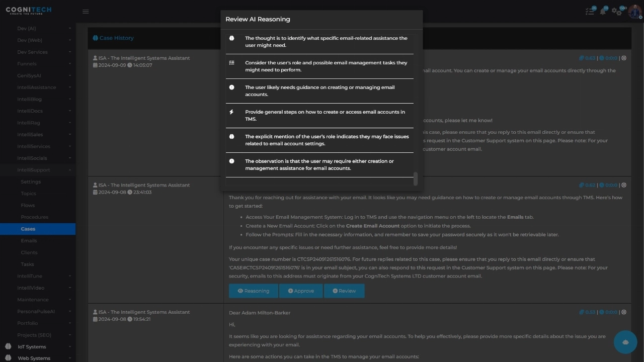This screenshot has width=644, height=362.
Task: Click the Review AI Reasoning dialog scrollbar thumb
Action: coord(416,179)
